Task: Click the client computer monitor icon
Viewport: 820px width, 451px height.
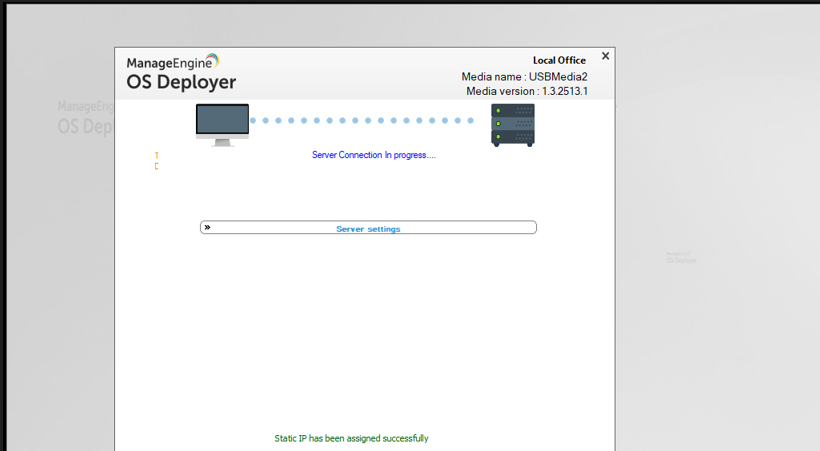Action: coord(222,125)
